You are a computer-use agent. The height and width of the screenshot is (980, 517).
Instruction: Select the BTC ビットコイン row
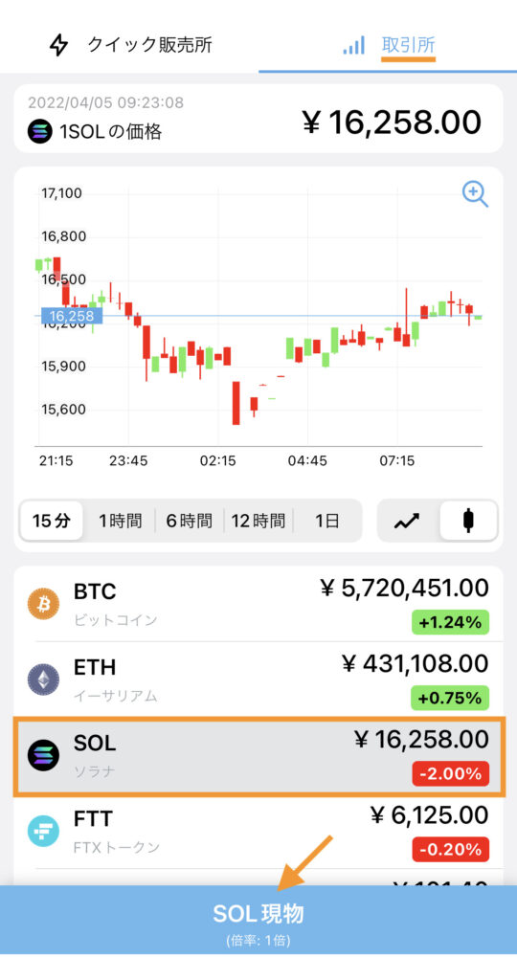click(258, 603)
